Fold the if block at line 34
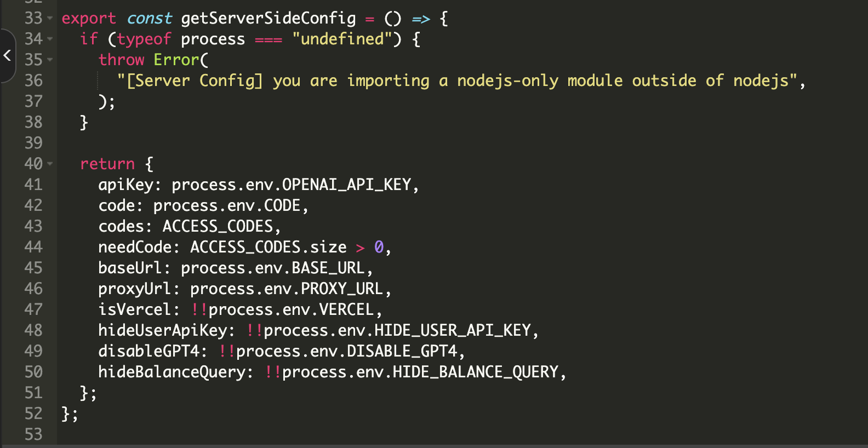Image resolution: width=868 pixels, height=448 pixels. [x=50, y=39]
